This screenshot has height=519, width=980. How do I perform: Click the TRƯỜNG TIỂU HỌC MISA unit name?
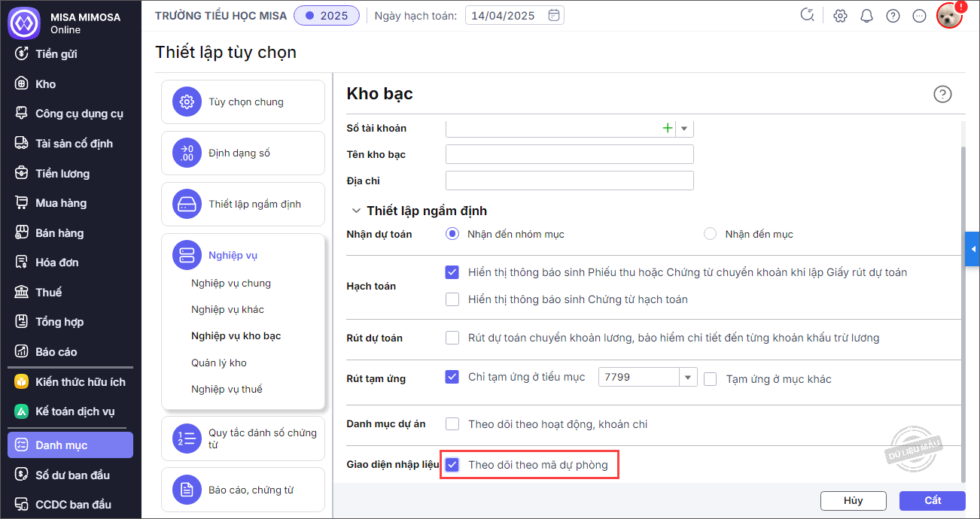(x=221, y=15)
